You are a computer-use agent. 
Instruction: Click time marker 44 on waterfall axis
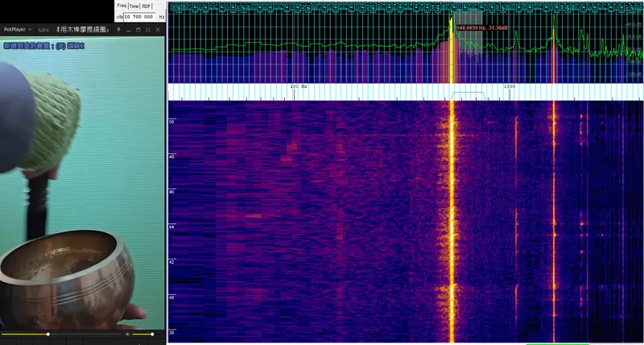tap(171, 227)
